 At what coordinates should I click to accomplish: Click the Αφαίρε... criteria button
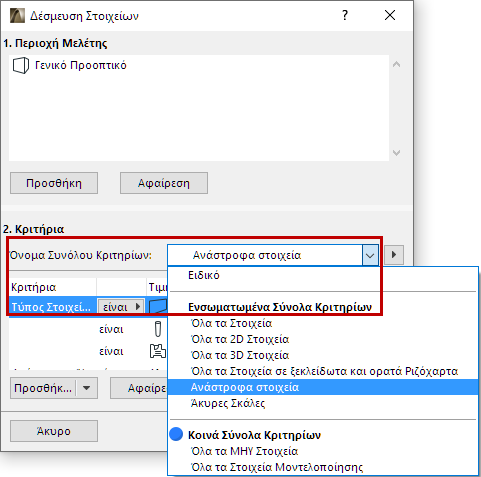(x=139, y=388)
